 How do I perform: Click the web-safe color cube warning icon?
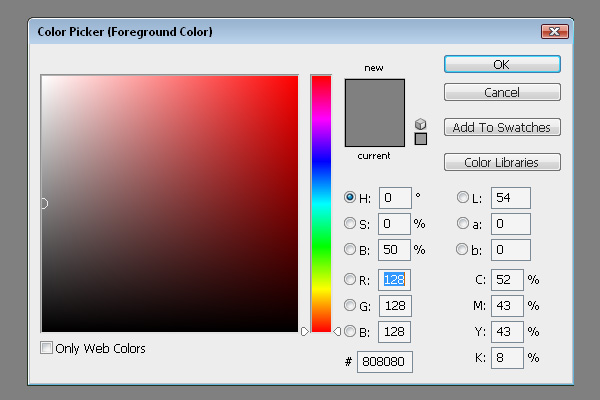(x=420, y=124)
